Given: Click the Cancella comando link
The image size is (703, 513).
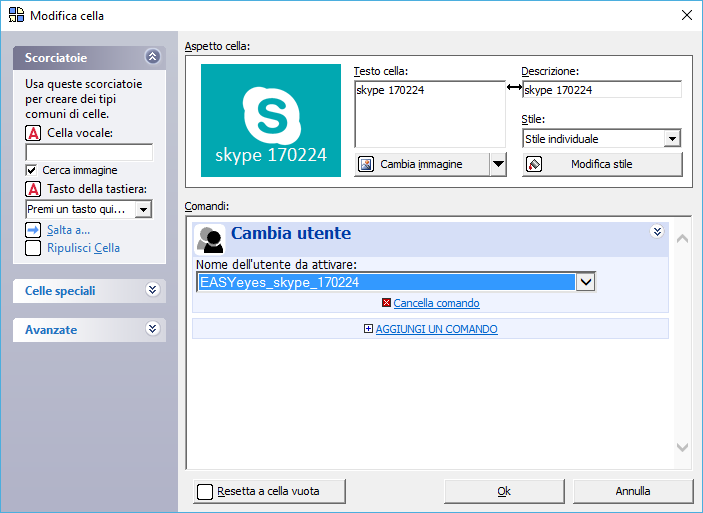Looking at the screenshot, I should pos(436,303).
